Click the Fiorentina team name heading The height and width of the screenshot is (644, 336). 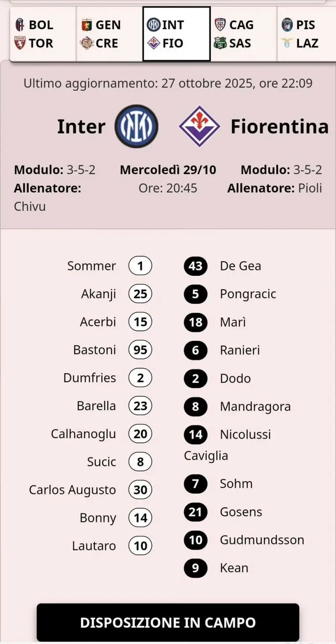[279, 127]
